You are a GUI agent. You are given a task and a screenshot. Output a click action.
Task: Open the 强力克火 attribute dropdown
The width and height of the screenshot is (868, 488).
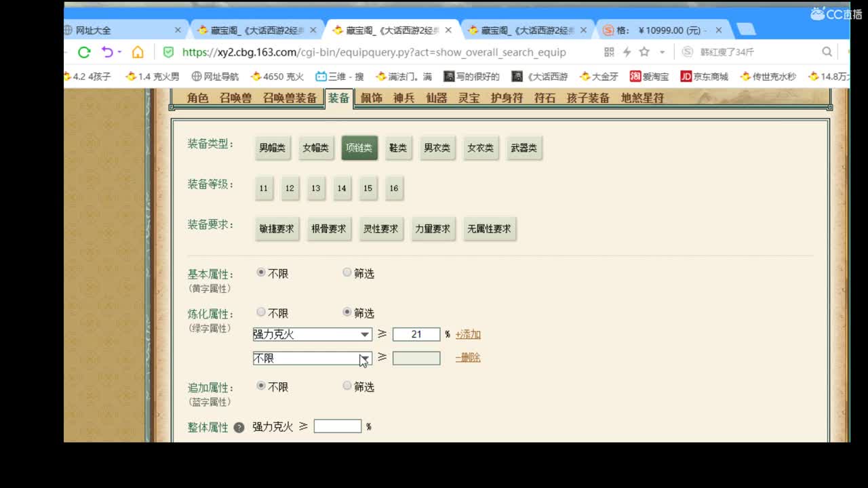(x=312, y=334)
